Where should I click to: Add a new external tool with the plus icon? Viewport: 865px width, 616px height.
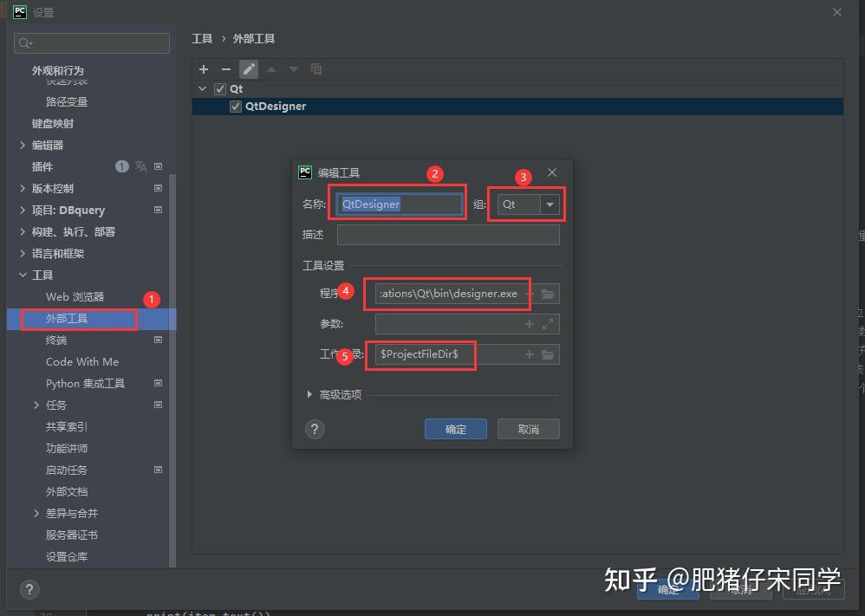tap(203, 69)
